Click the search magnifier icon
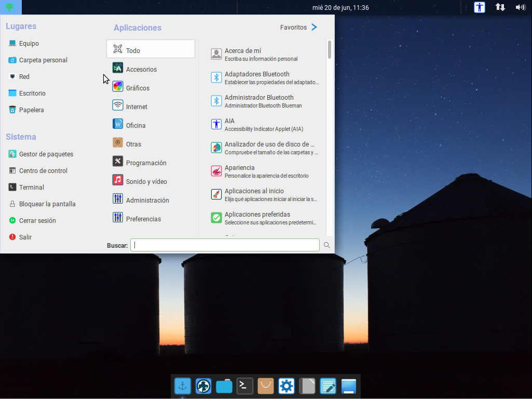The image size is (532, 399). 327,245
